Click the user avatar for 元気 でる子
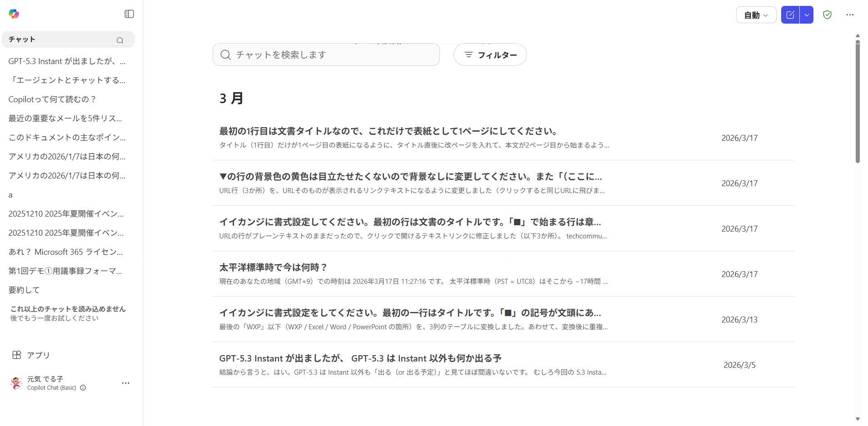This screenshot has height=426, width=868. point(16,383)
